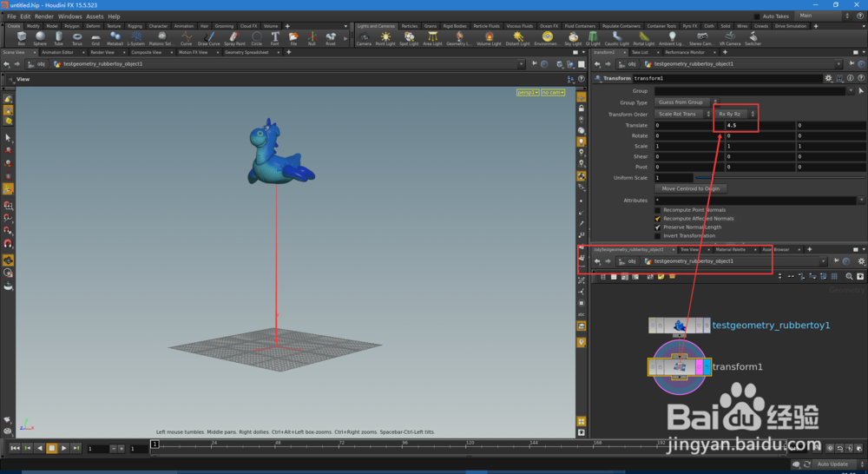868x474 pixels.
Task: Select the Metaball tool
Action: pyautogui.click(x=115, y=39)
